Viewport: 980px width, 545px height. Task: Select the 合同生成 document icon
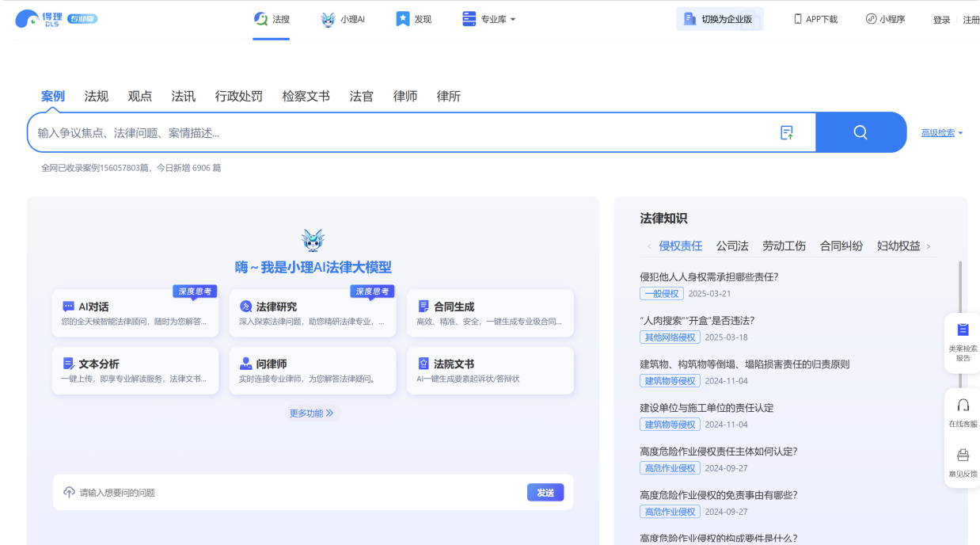tap(424, 305)
